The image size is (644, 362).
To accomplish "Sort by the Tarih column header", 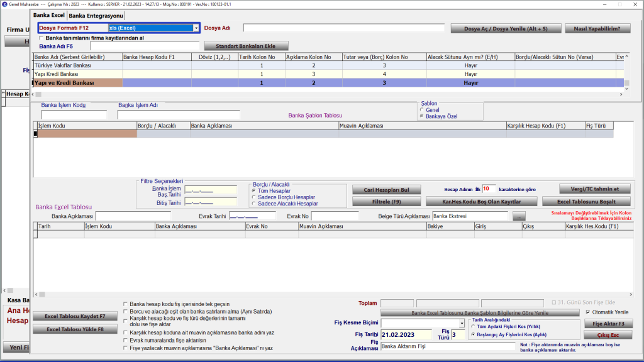I will [61, 226].
